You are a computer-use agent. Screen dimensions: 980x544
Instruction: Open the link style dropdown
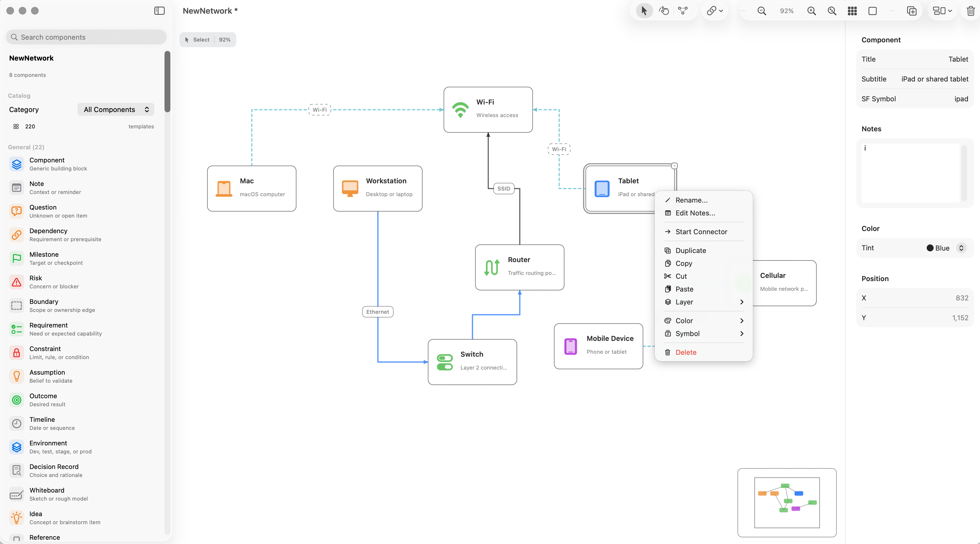[715, 11]
